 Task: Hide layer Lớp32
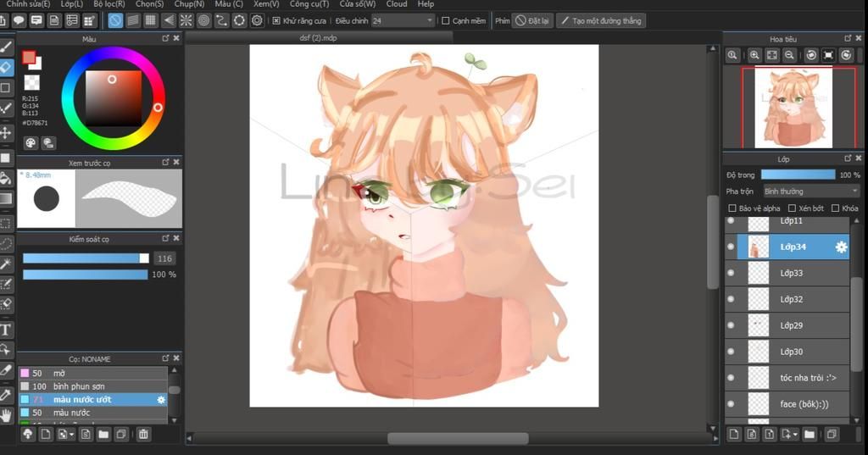click(731, 299)
